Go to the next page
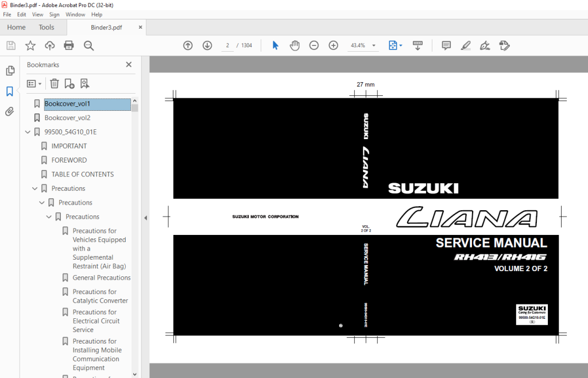Screen dimensions: 588x378 [x=207, y=45]
